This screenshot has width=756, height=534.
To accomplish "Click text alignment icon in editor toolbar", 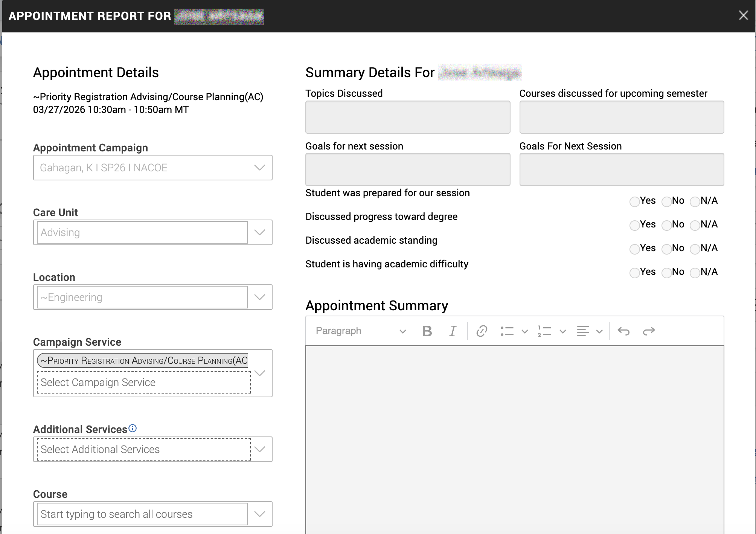I will point(583,331).
